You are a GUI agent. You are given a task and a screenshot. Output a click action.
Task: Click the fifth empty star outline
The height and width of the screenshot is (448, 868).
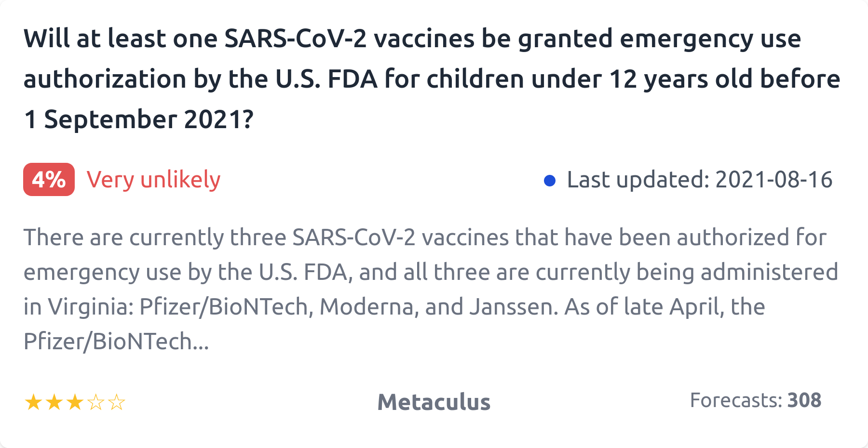coord(117,402)
